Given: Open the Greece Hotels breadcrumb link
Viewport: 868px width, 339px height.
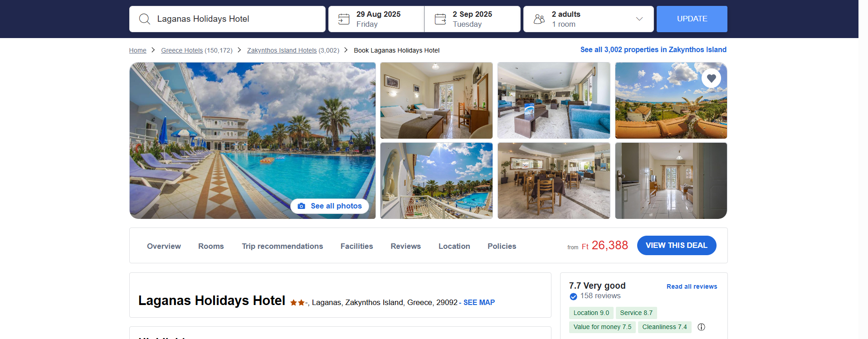Looking at the screenshot, I should coord(182,50).
